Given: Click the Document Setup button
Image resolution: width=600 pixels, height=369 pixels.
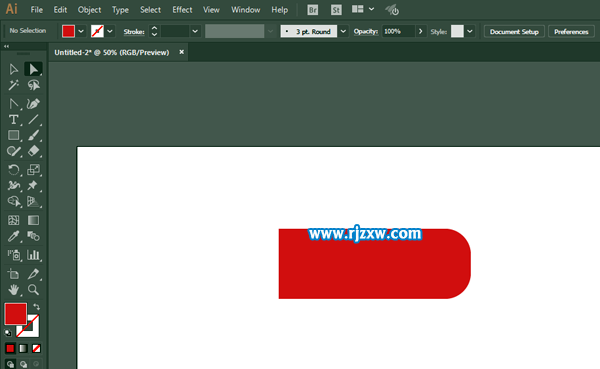Looking at the screenshot, I should [x=514, y=31].
